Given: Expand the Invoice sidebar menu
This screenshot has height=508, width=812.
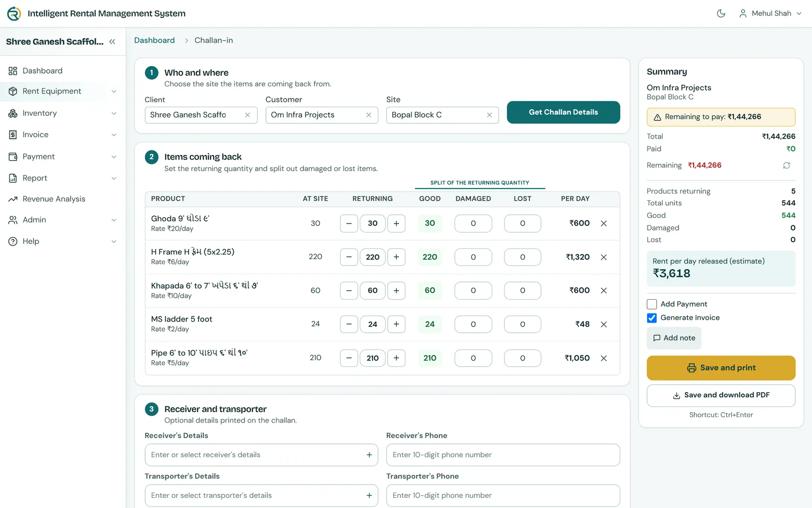Looking at the screenshot, I should [63, 135].
